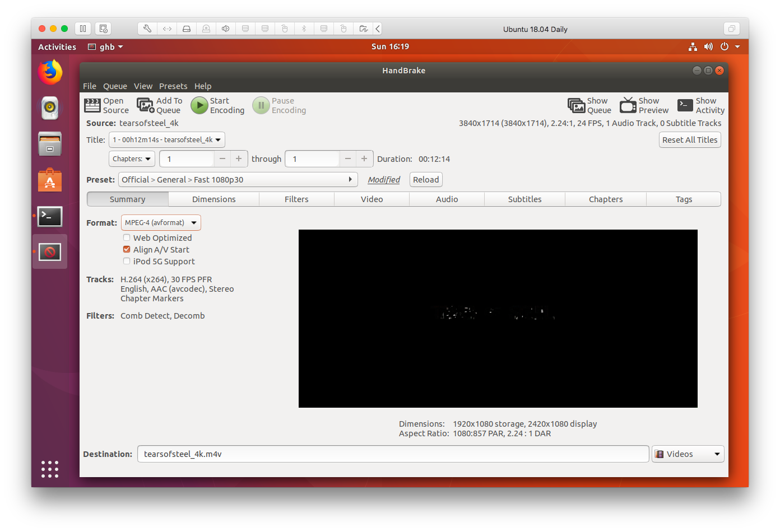Viewport: 780px width, 532px height.
Task: Select the Summary tab
Action: (128, 199)
